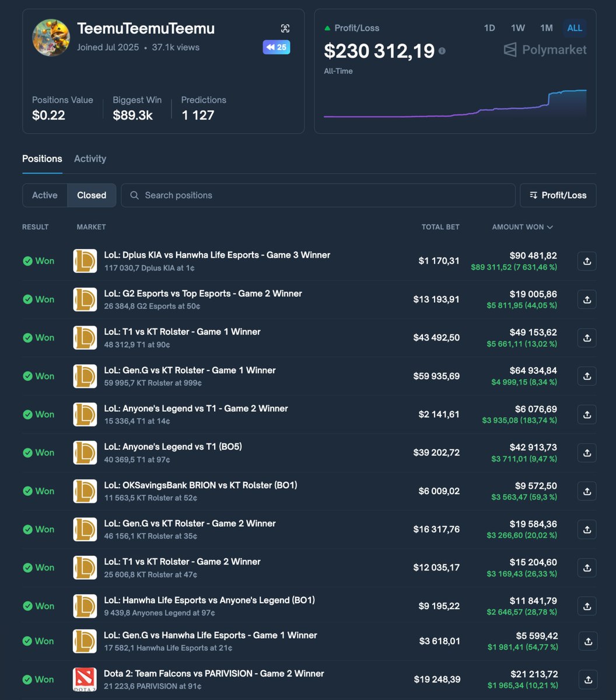Share Dota 2 Team Falcons vs PARIVISION position

coord(588,680)
